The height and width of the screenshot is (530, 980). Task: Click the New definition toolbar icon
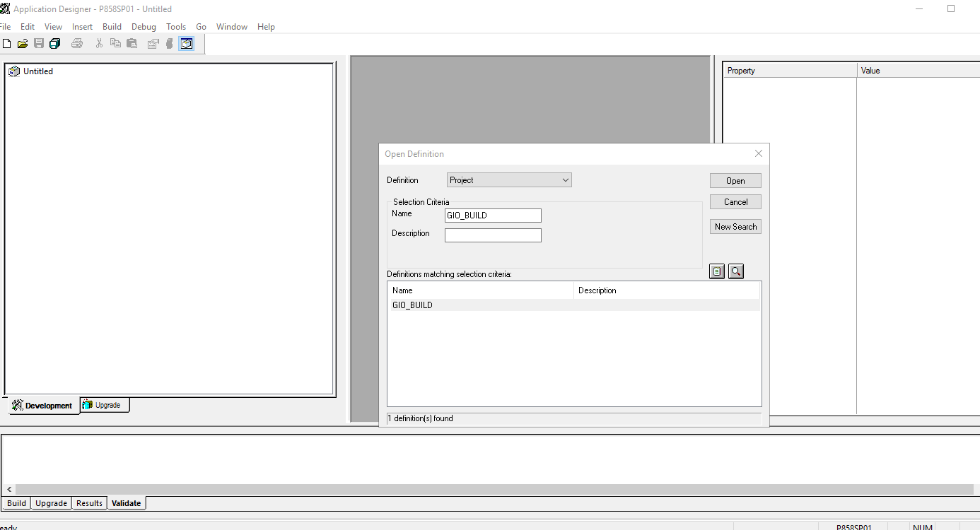(7, 44)
